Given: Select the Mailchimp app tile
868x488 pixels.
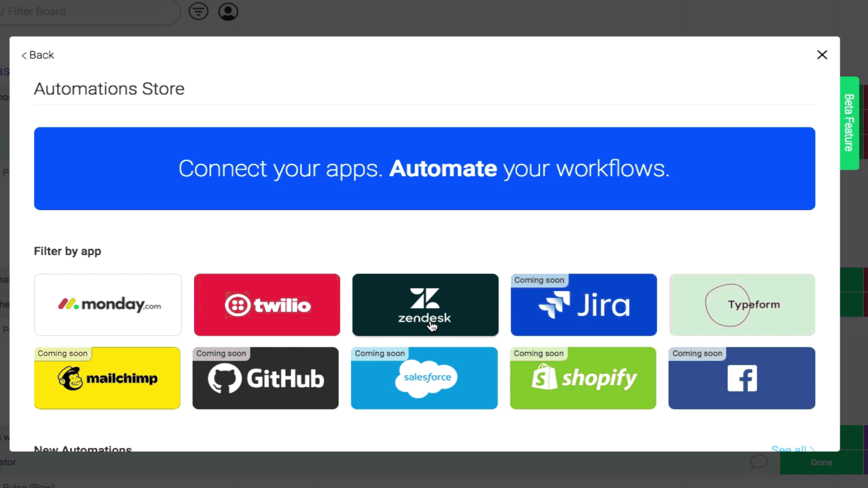Looking at the screenshot, I should [107, 378].
